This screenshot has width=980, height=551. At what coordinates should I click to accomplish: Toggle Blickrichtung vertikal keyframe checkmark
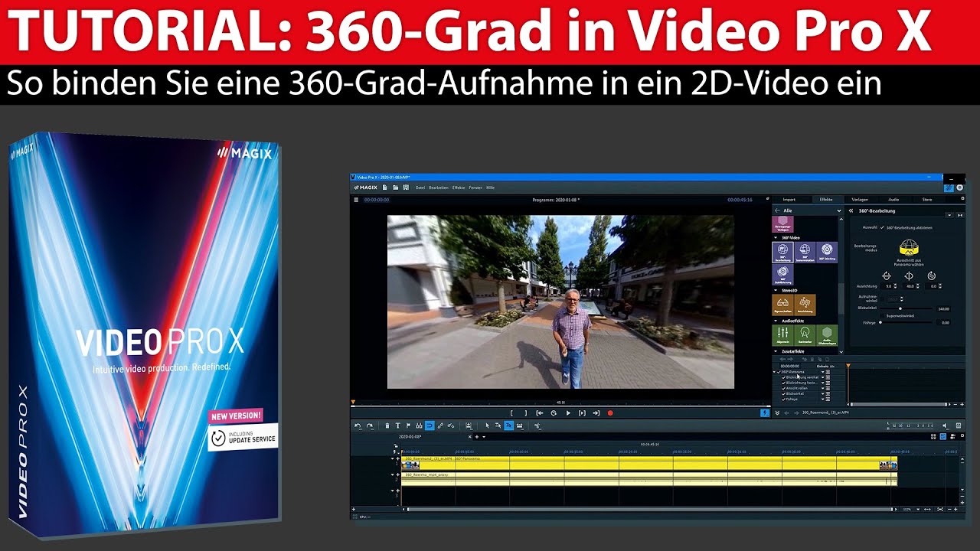pos(783,377)
